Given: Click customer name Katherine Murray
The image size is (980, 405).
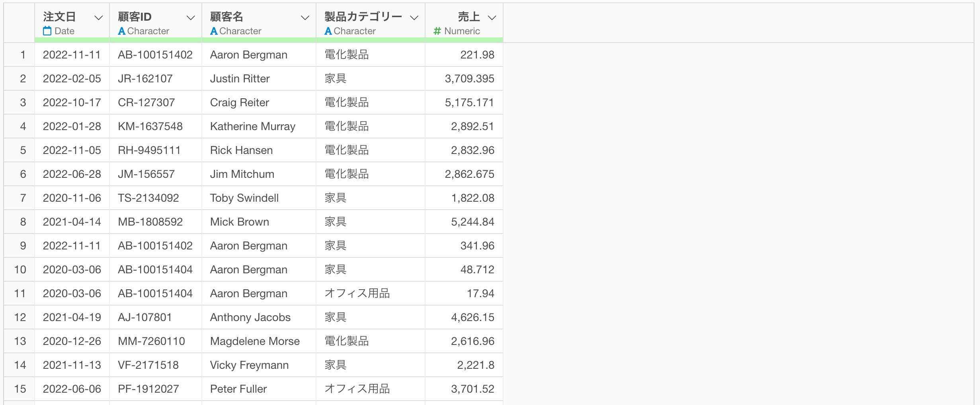Looking at the screenshot, I should click(x=253, y=127).
